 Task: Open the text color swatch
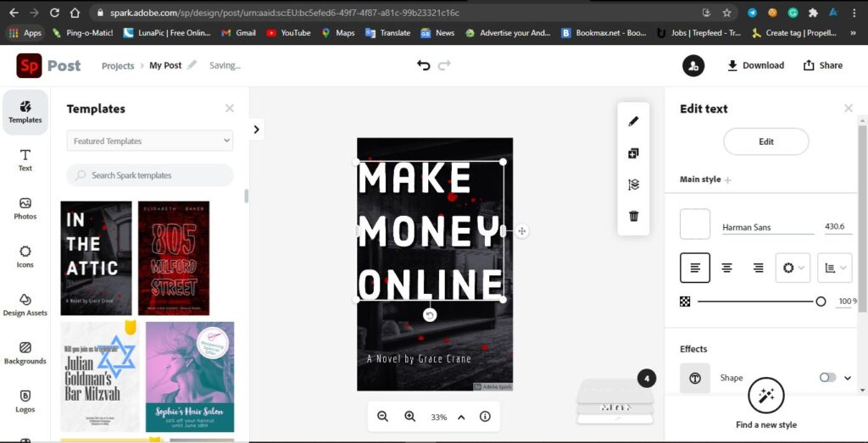click(695, 224)
